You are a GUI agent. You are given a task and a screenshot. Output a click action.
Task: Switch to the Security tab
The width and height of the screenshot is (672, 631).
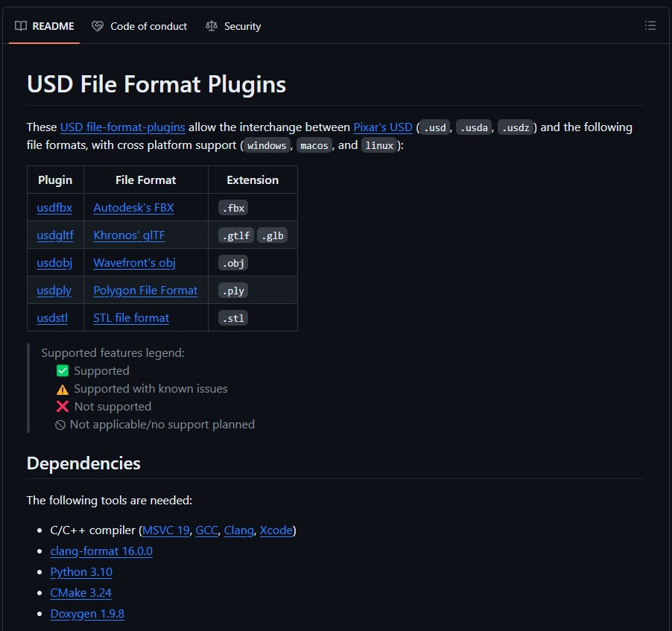233,26
